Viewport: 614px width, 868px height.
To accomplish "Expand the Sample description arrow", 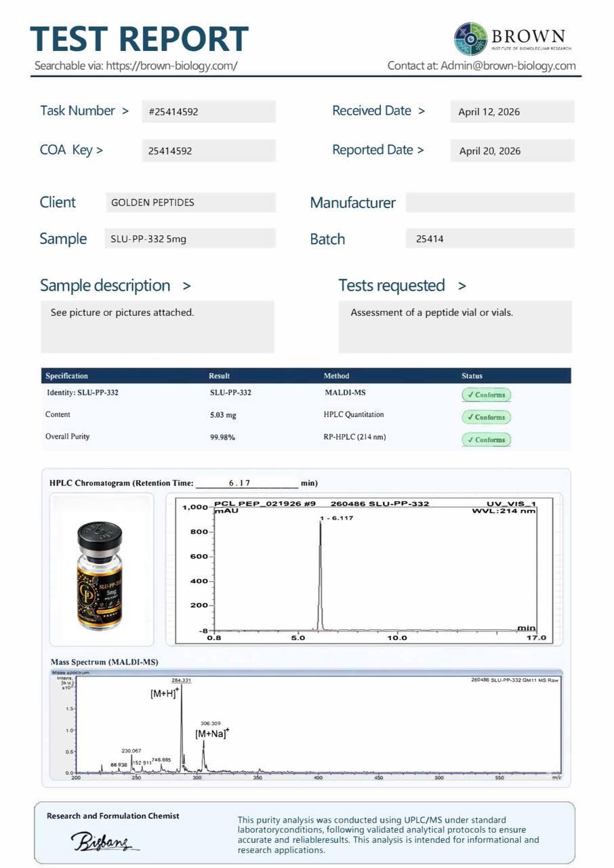I will point(187,286).
